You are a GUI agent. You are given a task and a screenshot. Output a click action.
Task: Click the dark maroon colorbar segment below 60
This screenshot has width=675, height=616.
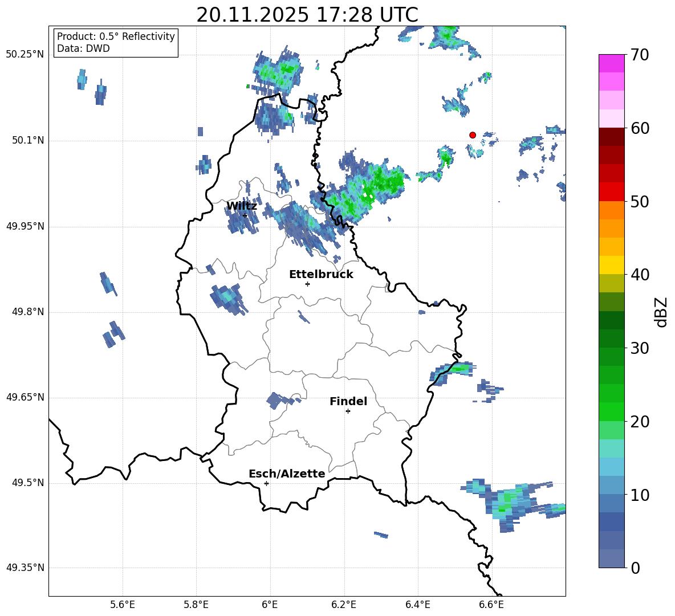(x=611, y=137)
